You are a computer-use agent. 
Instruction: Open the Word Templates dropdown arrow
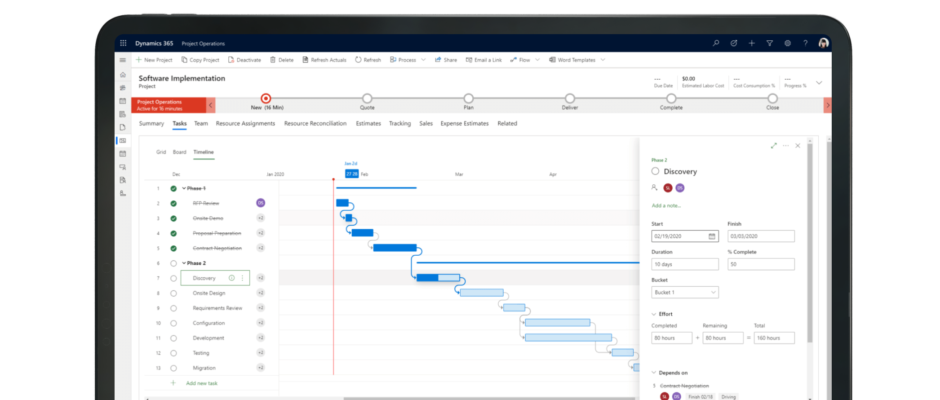point(602,60)
